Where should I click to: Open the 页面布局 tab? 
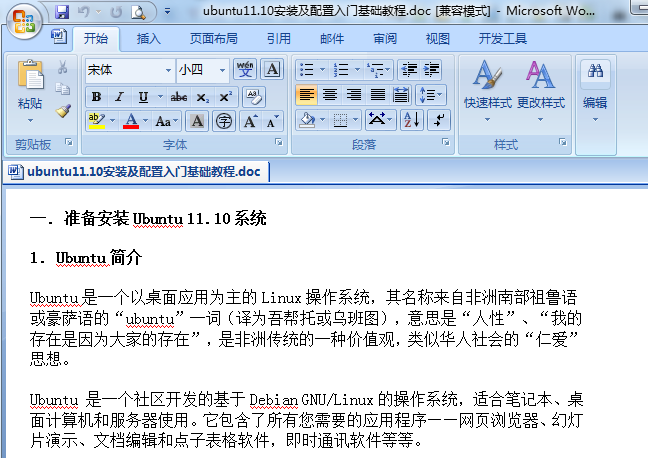(x=214, y=38)
